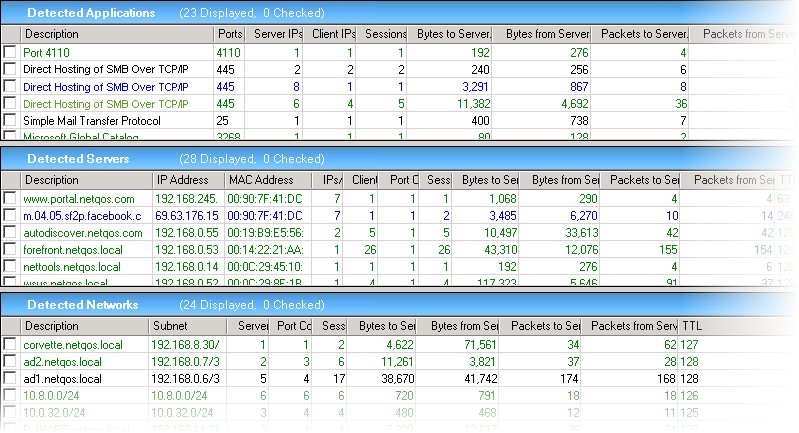Select nettools.netqos.local server name
Viewport: 799px width, 433px height.
click(72, 267)
